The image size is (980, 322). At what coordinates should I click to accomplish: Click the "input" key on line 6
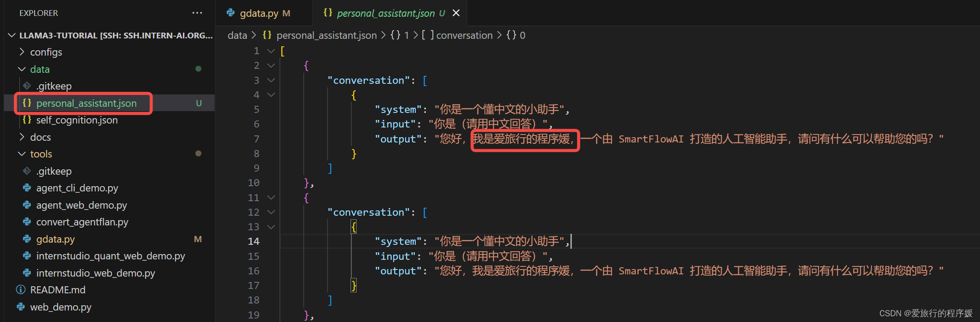click(395, 124)
